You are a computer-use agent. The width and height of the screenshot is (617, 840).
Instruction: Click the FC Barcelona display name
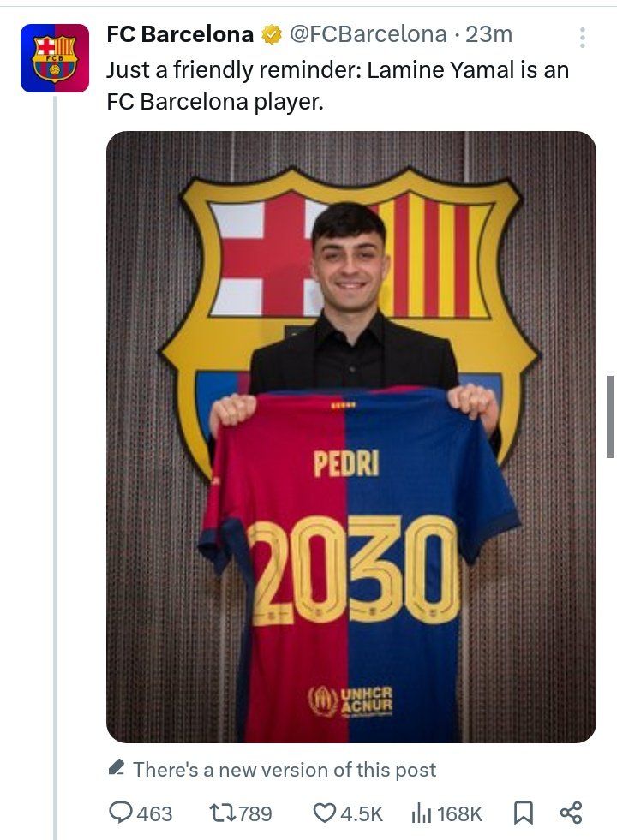pos(180,34)
